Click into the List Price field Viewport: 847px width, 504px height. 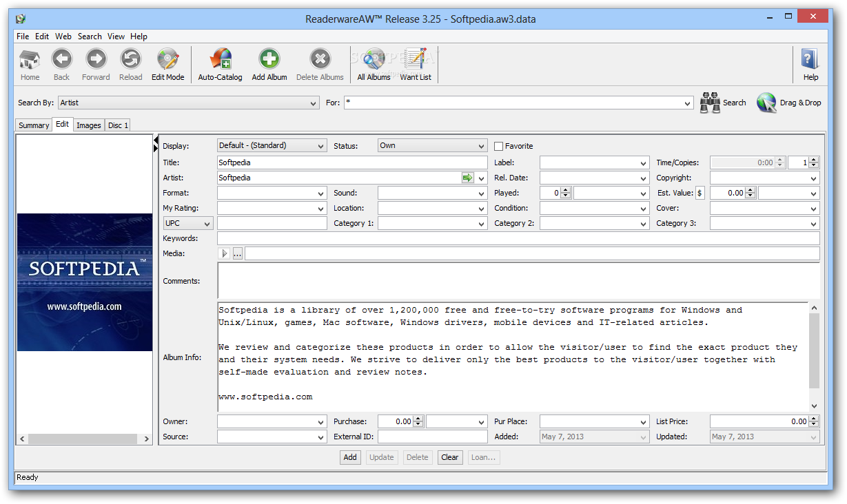click(760, 421)
